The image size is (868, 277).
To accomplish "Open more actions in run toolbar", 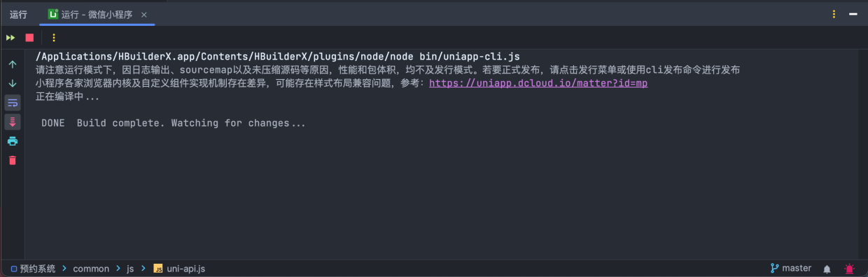I will [x=54, y=38].
